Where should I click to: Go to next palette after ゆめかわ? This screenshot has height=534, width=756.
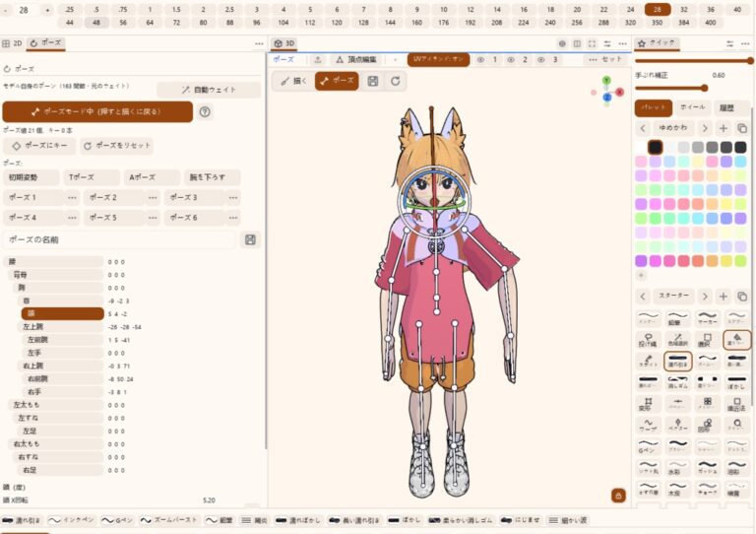tap(705, 128)
